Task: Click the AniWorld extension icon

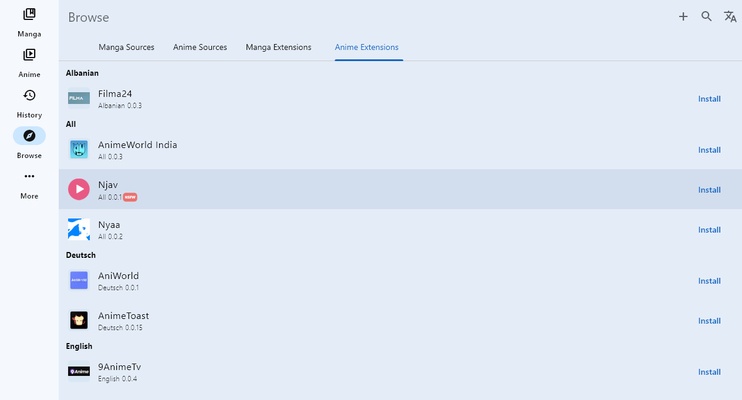Action: tap(79, 281)
